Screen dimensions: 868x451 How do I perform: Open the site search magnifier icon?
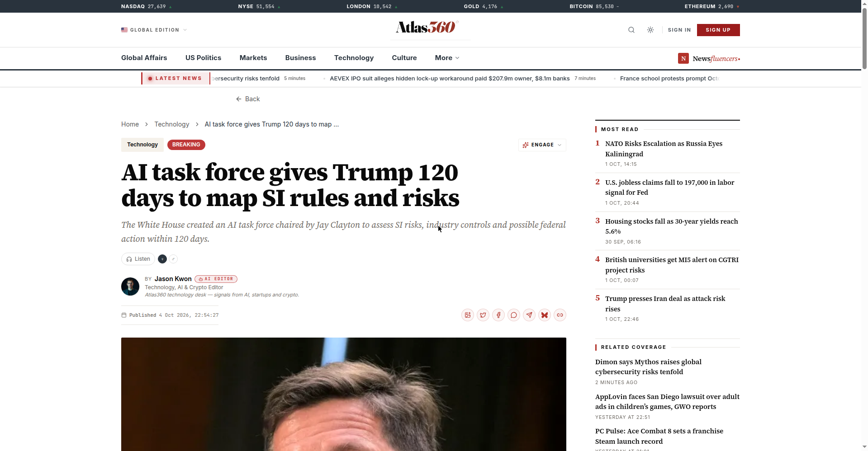(x=631, y=30)
